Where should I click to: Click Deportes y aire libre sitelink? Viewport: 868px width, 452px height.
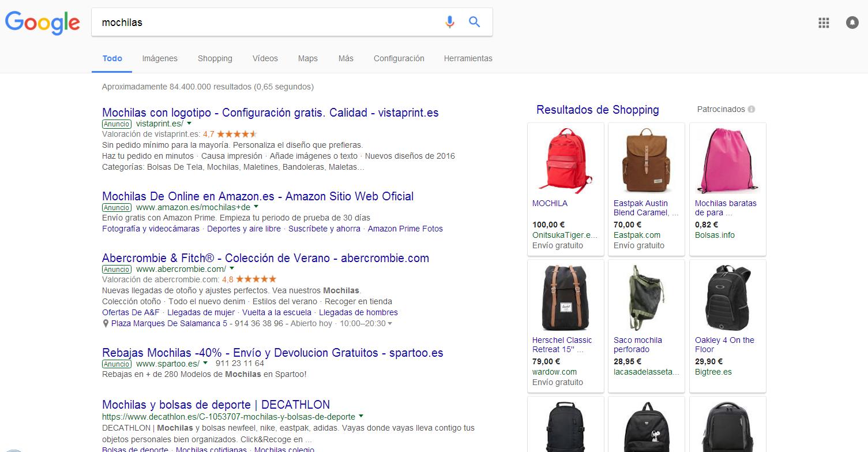[244, 229]
